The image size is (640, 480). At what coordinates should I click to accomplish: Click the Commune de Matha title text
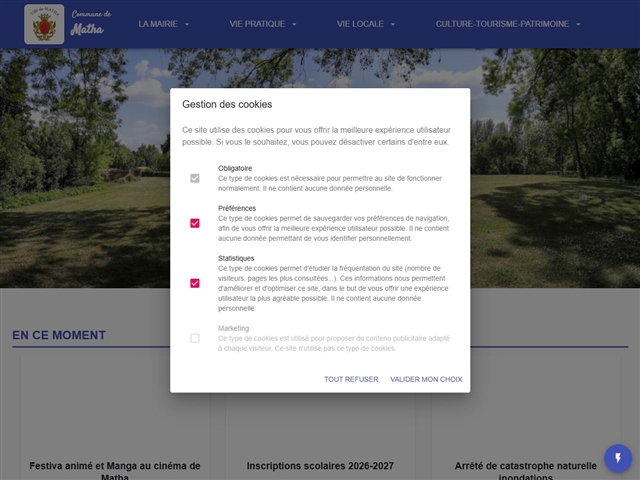click(93, 23)
